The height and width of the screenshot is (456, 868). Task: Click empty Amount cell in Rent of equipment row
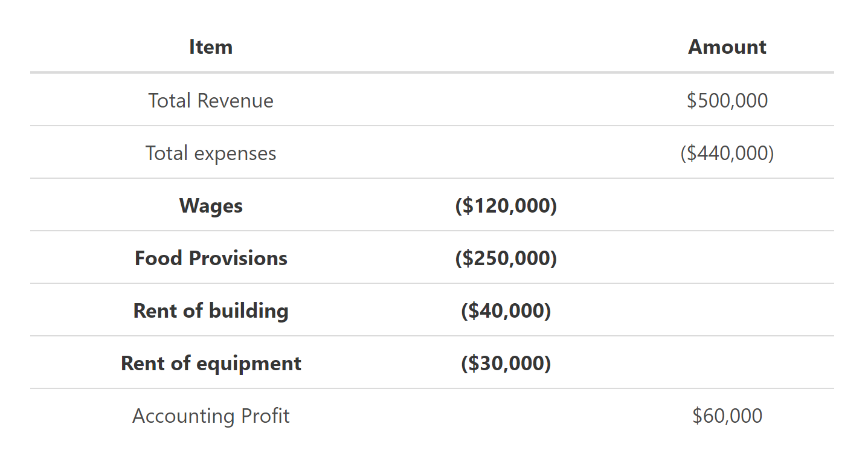(x=727, y=364)
